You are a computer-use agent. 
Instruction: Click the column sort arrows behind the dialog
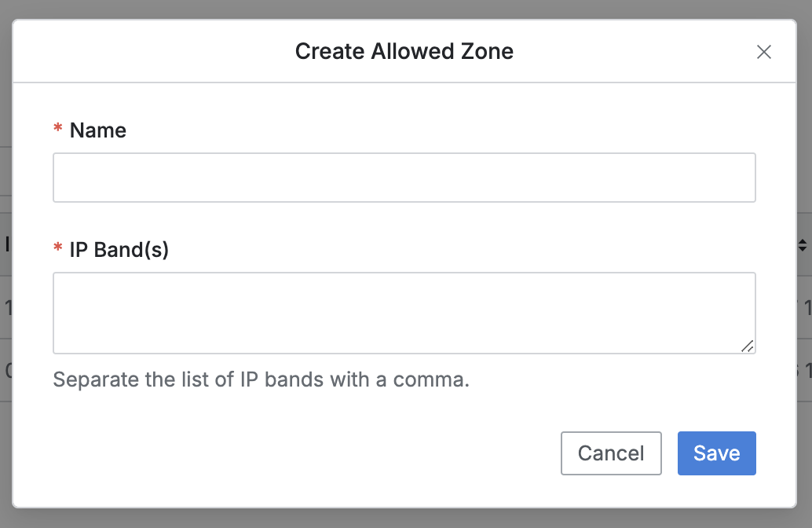803,245
